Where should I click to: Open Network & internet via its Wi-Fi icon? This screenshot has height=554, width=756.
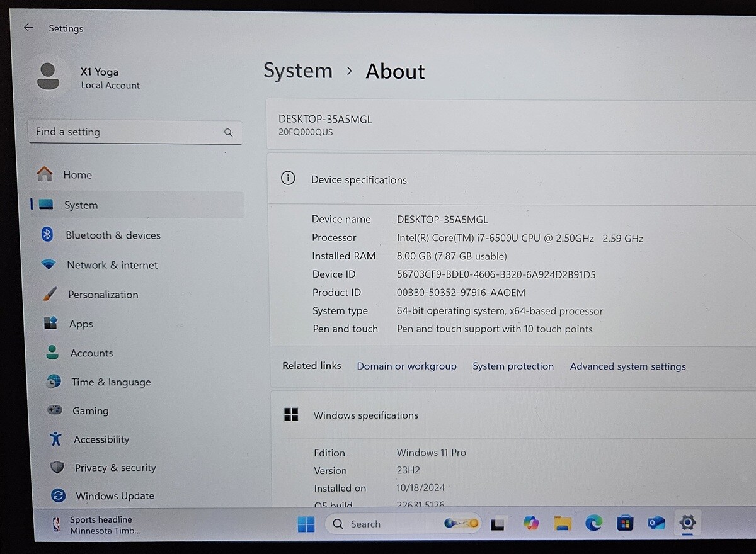[49, 264]
